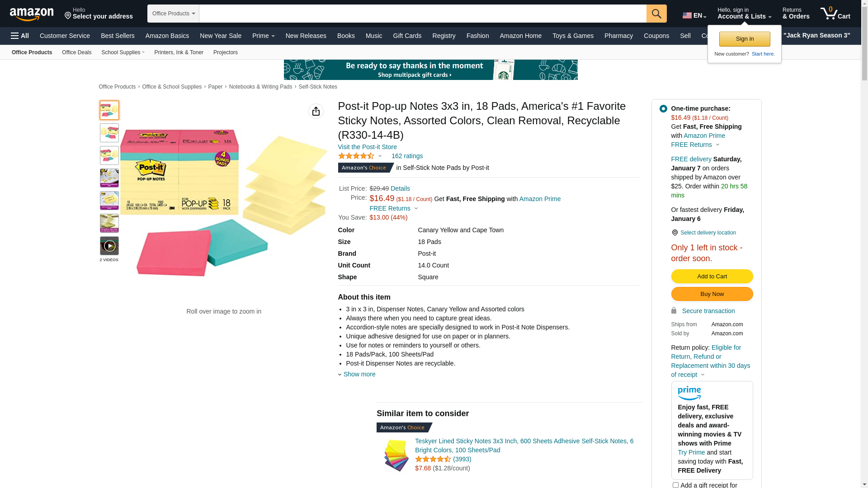This screenshot has width=868, height=488.
Task: Open the star rating breakdown popover
Action: click(x=360, y=156)
